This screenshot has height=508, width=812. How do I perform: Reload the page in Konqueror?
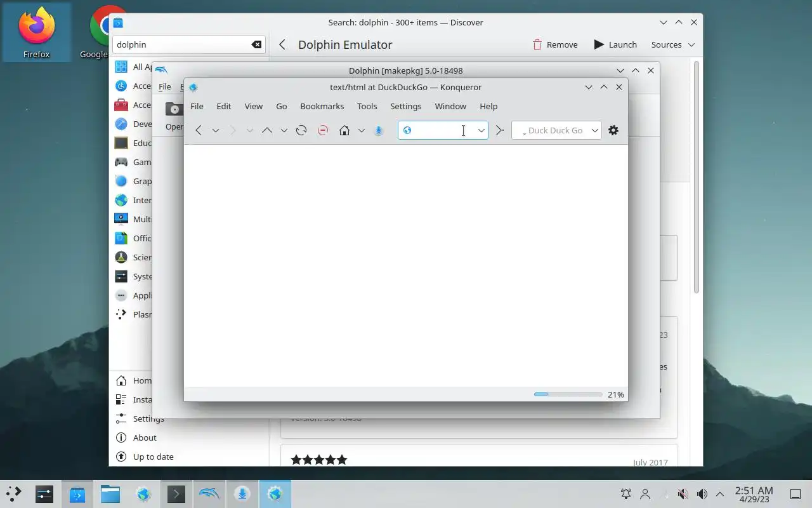(301, 130)
